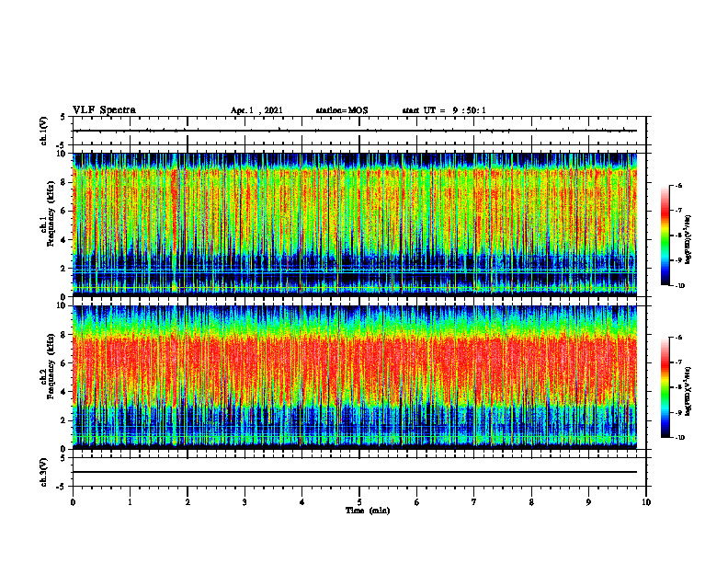
Task: Click the ch.1 voltage waveform strip
Action: tap(359, 131)
